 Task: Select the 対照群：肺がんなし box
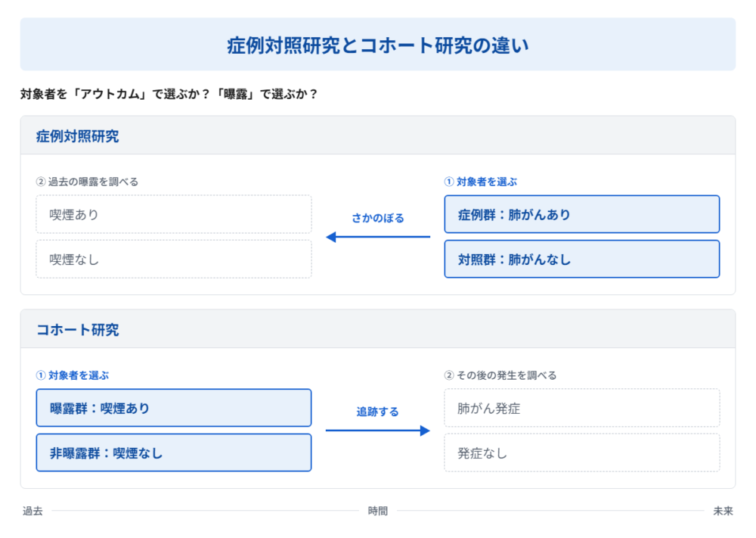click(582, 259)
